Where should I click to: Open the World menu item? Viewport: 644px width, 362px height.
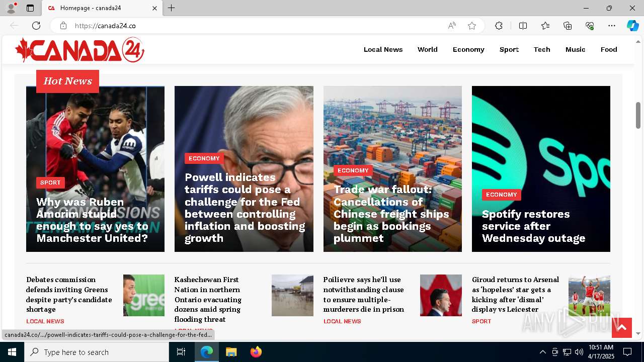[x=427, y=49]
